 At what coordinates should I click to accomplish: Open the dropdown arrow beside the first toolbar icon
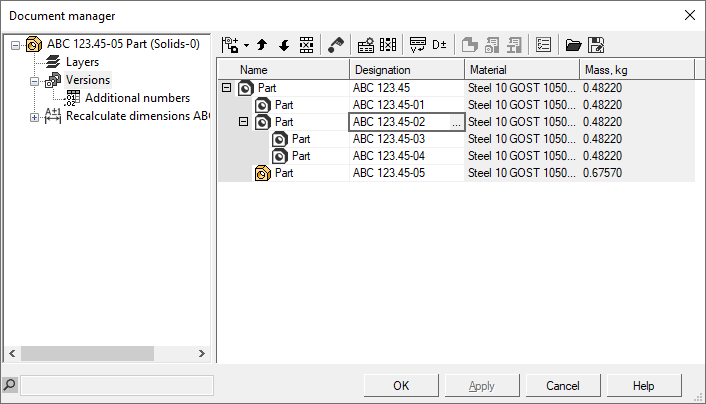[246, 45]
